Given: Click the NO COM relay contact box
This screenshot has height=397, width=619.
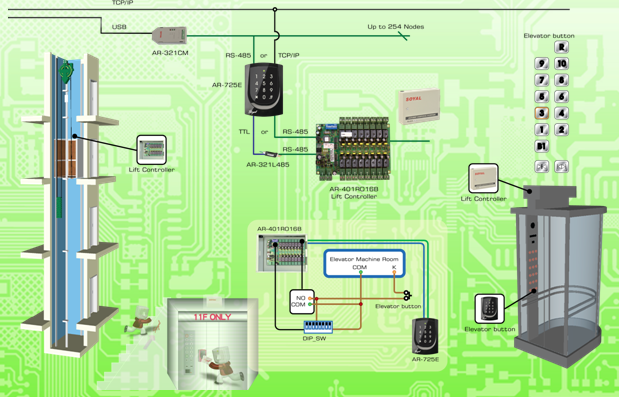Looking at the screenshot, I should click(302, 302).
